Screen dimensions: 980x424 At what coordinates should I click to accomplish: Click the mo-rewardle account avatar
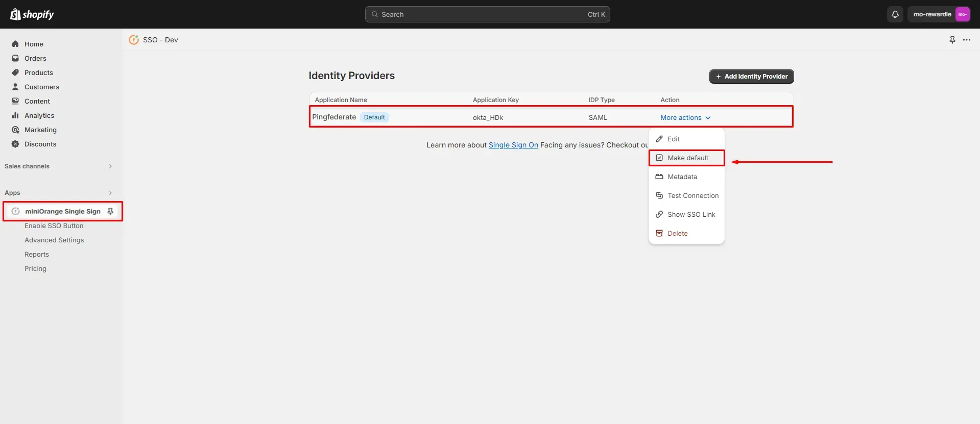click(962, 14)
